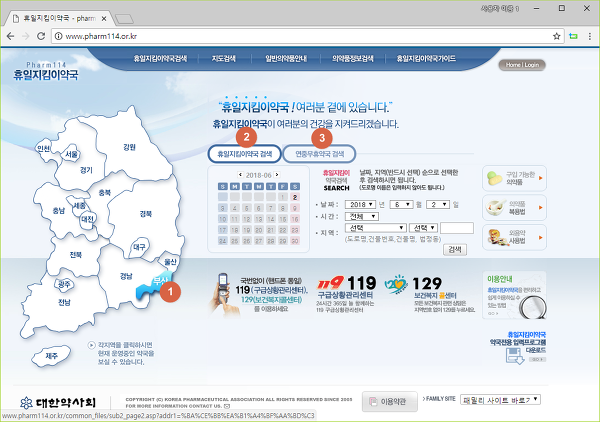Screen dimensions: 600x422
Task: Open the 의약품정보검색 menu
Action: pyautogui.click(x=353, y=59)
